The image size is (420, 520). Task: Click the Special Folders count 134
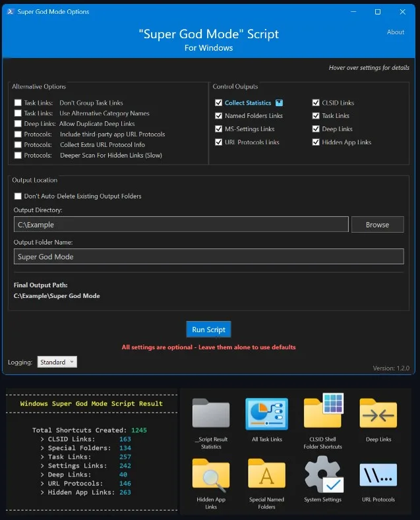(x=125, y=448)
